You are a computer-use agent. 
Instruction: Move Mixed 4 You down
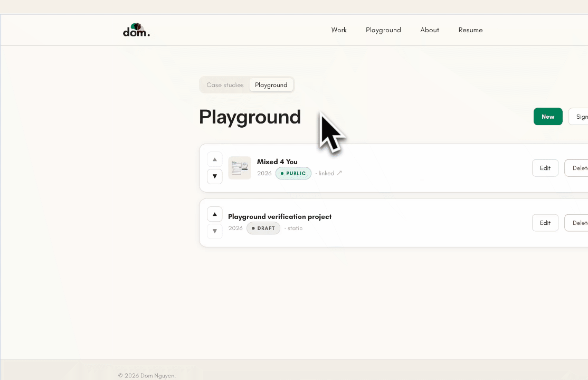214,176
